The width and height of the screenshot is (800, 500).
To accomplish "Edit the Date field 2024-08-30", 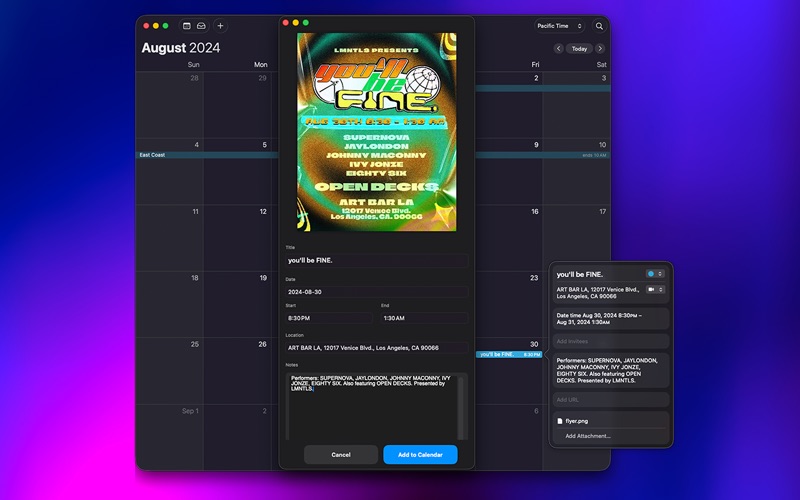I will (377, 292).
